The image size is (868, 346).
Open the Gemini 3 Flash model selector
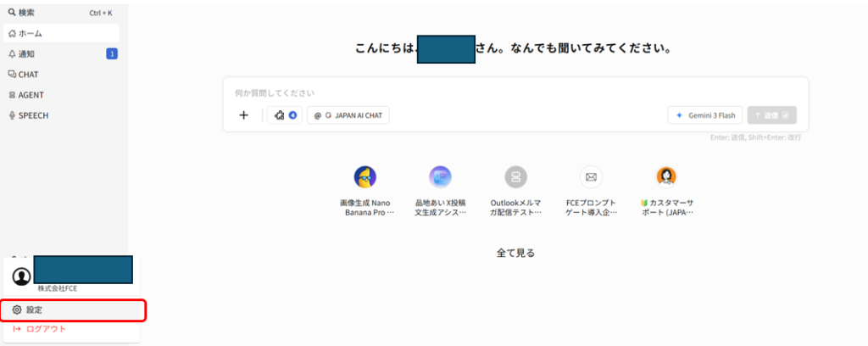point(706,115)
